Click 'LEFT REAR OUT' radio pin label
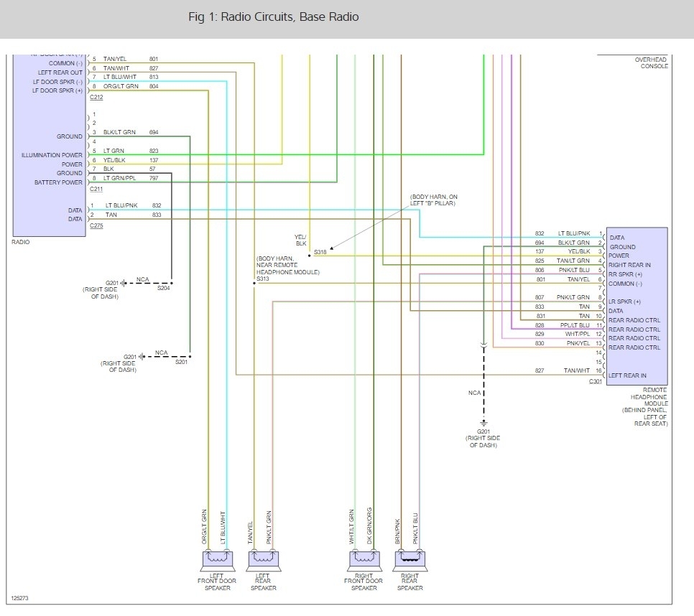This screenshot has height=616, width=694. 60,73
